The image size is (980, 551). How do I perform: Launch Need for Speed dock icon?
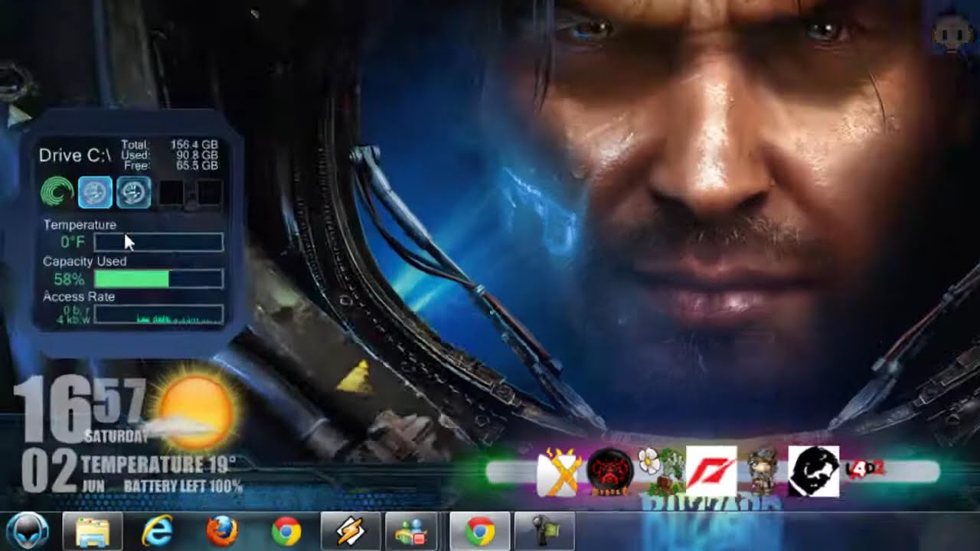pos(712,471)
